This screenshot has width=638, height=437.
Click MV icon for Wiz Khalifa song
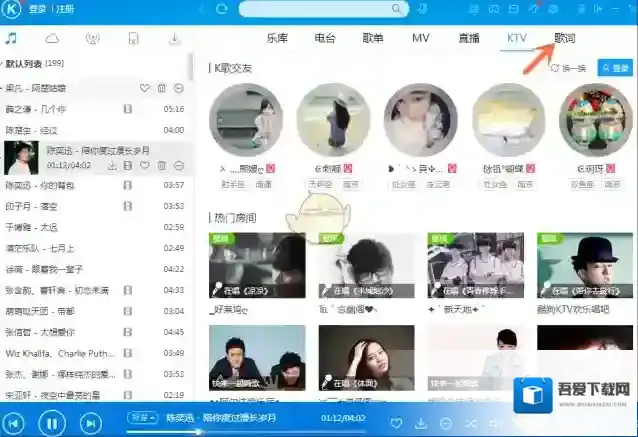pyautogui.click(x=128, y=353)
